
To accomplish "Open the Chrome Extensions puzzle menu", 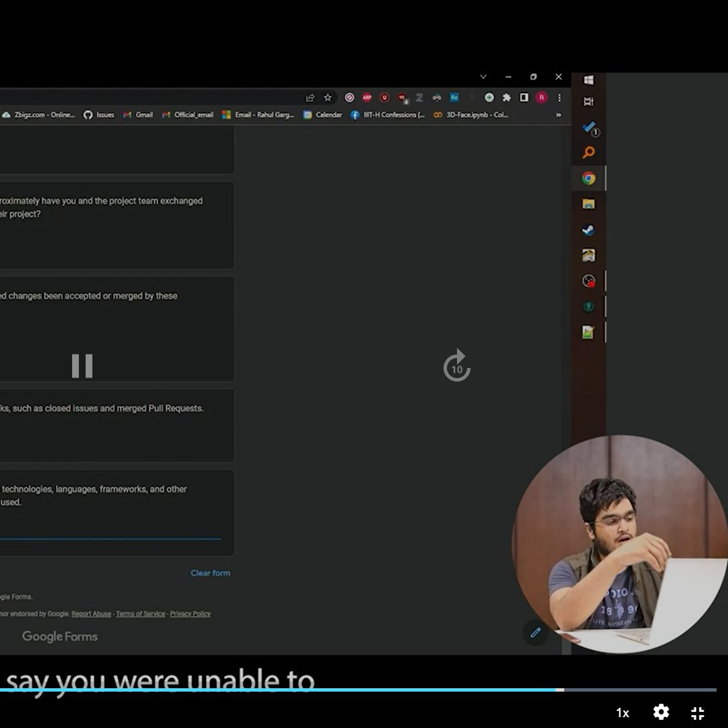I will click(506, 98).
